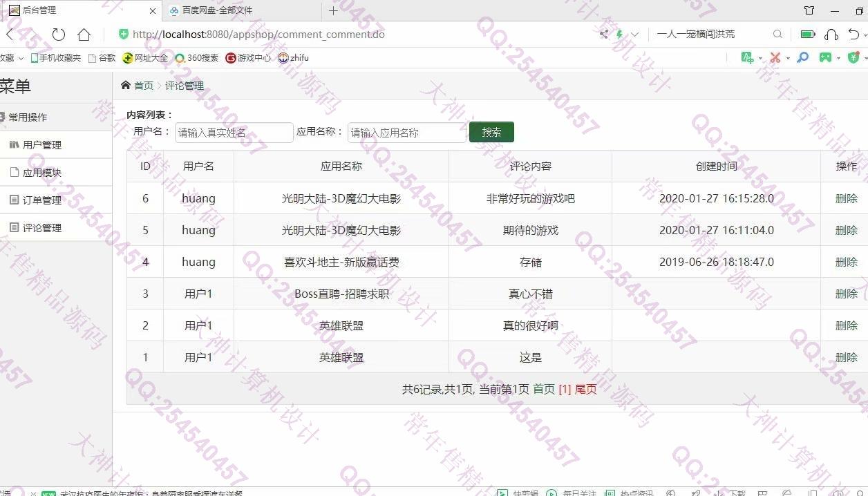Click the undo arrow icon in toolbar

854,34
